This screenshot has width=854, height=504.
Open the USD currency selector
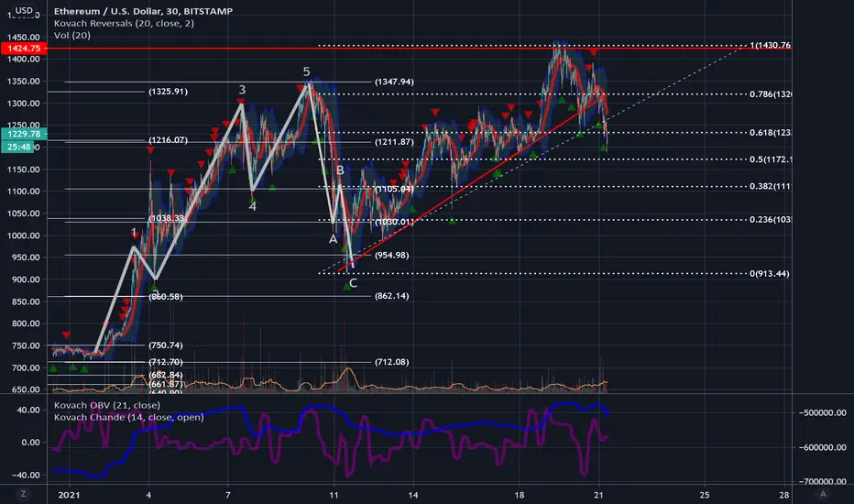point(24,10)
